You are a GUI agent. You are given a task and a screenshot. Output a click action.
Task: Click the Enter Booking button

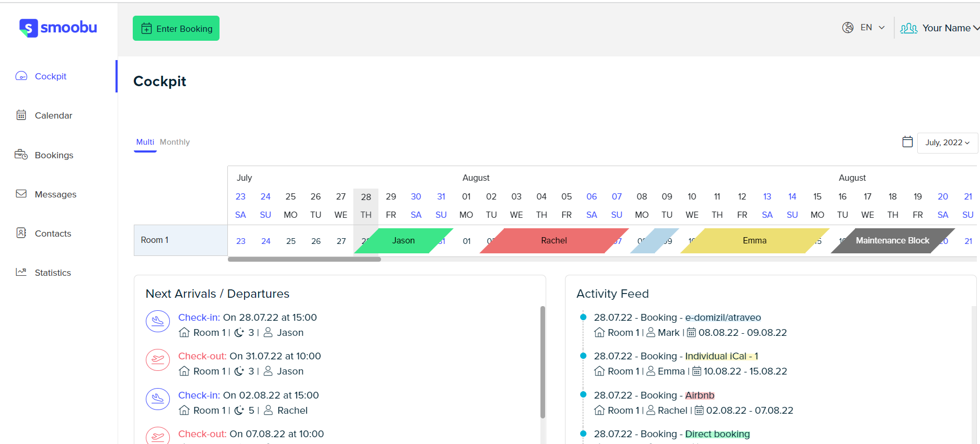pos(176,28)
